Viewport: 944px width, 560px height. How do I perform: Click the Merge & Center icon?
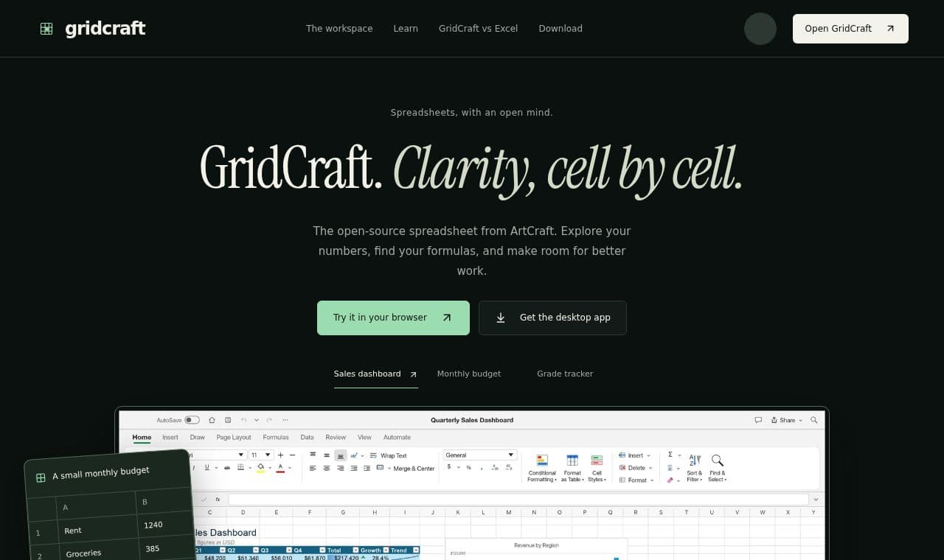pyautogui.click(x=380, y=468)
